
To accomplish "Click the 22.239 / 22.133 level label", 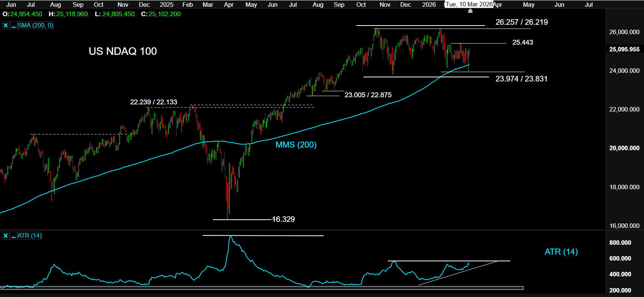I will (154, 102).
